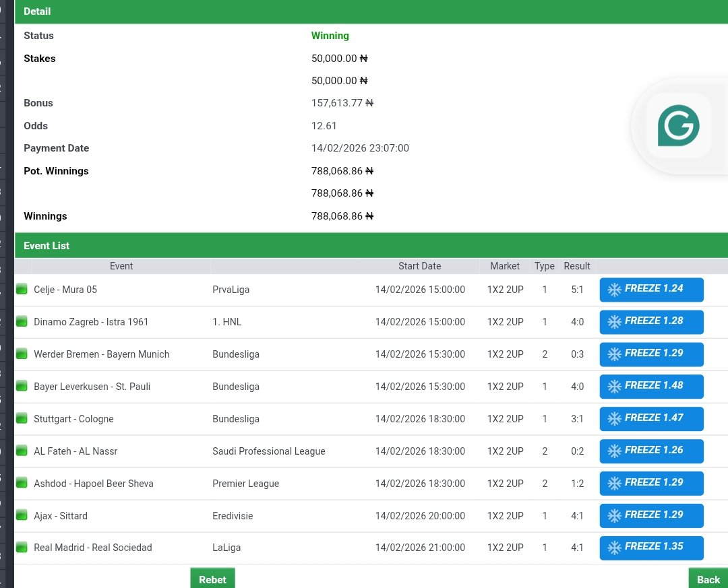Select the Event List section header
The height and width of the screenshot is (588, 728).
[x=46, y=245]
